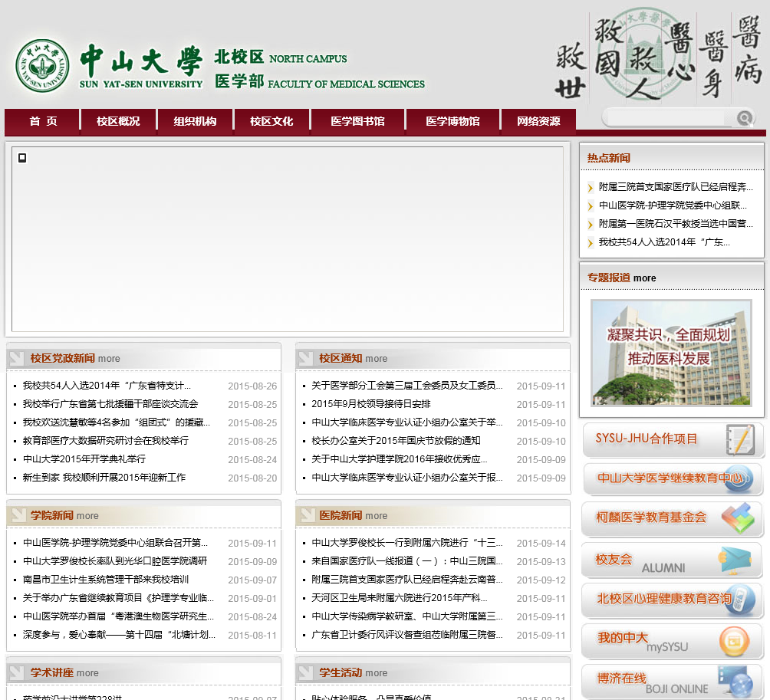Viewport: 770px width, 700px height.
Task: Click the arrow icon beside 学生活动 heading
Action: pyautogui.click(x=305, y=672)
